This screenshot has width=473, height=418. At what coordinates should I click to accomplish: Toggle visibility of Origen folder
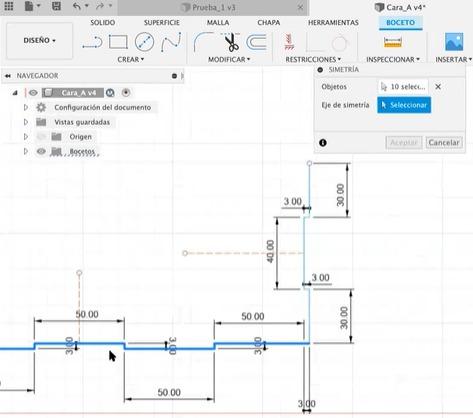tap(41, 137)
